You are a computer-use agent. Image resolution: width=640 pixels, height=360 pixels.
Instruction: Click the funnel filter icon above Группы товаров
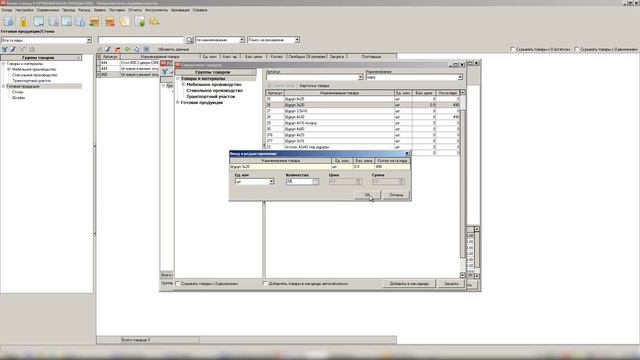click(x=4, y=49)
